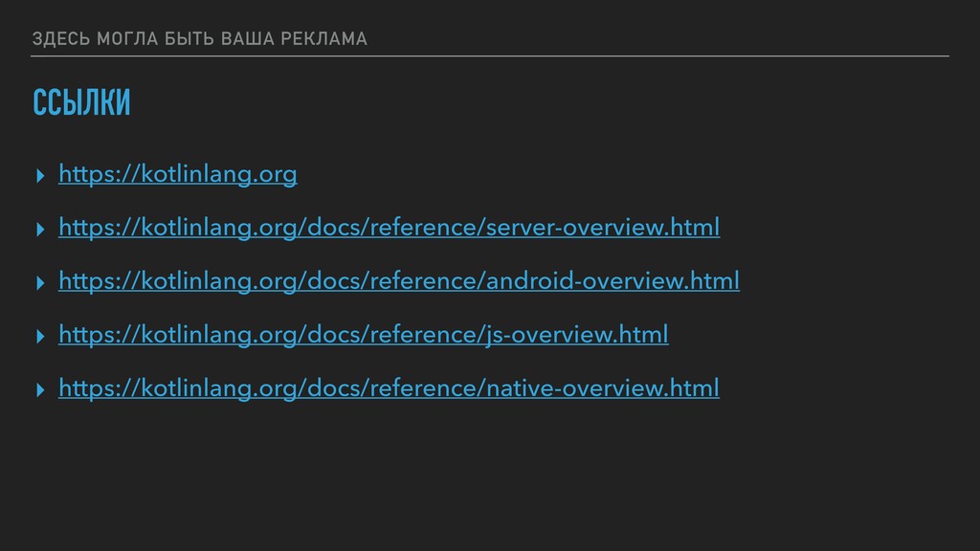Select the ССЫЛКИ slide title
Viewport: 980px width, 551px height.
[81, 103]
